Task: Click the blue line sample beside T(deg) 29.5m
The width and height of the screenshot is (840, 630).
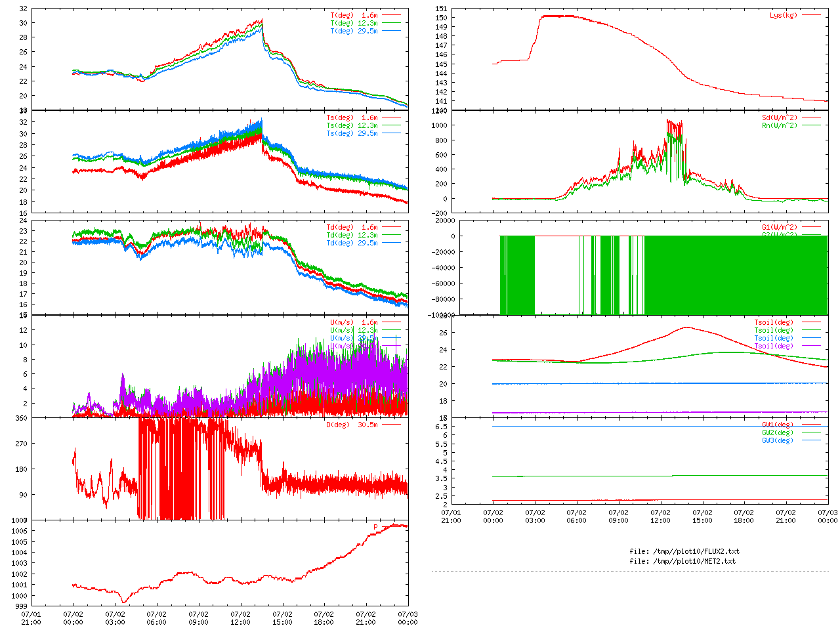Action: 391,31
